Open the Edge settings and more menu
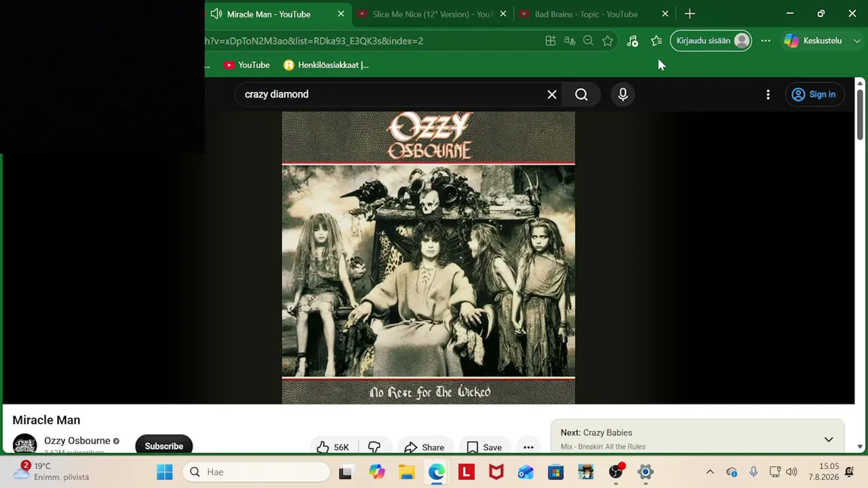Screen dimensions: 868x488 click(766, 41)
